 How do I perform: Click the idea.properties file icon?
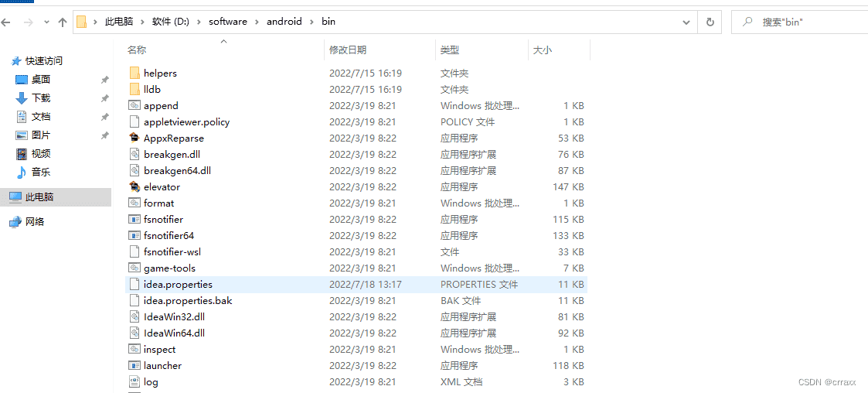click(134, 285)
